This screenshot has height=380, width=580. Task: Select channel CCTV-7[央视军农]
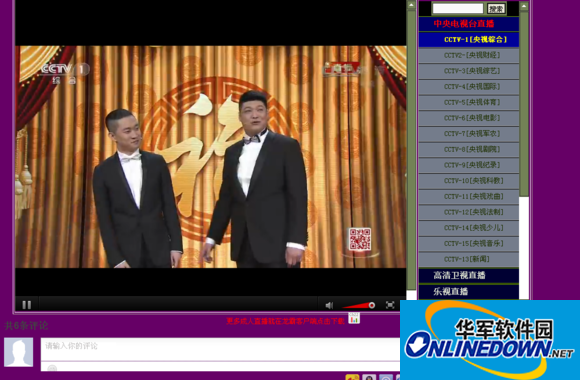[x=469, y=134]
